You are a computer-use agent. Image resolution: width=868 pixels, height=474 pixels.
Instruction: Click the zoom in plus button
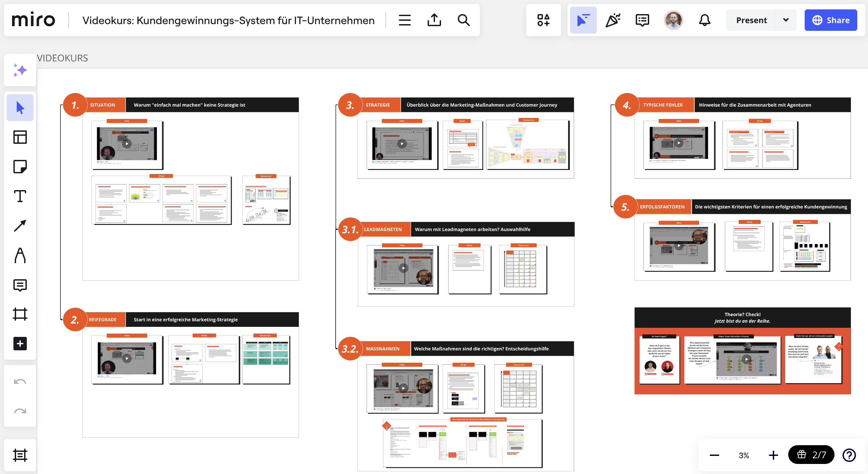(x=773, y=455)
